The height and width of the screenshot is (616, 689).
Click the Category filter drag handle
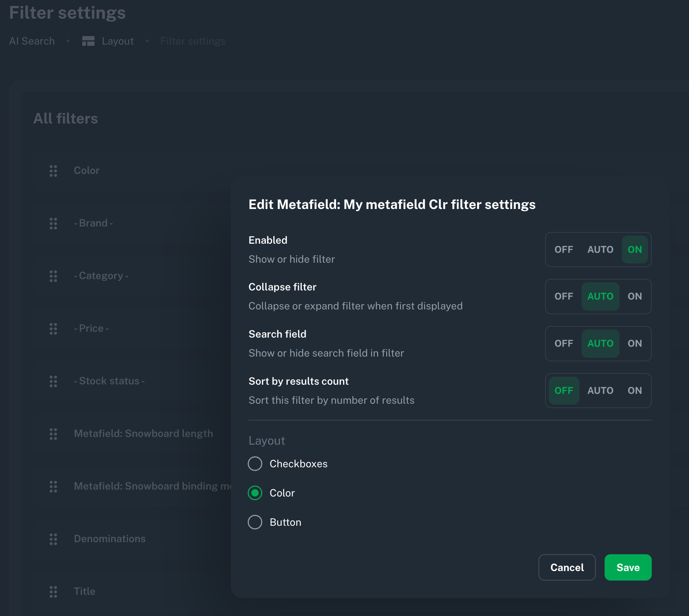(x=53, y=276)
